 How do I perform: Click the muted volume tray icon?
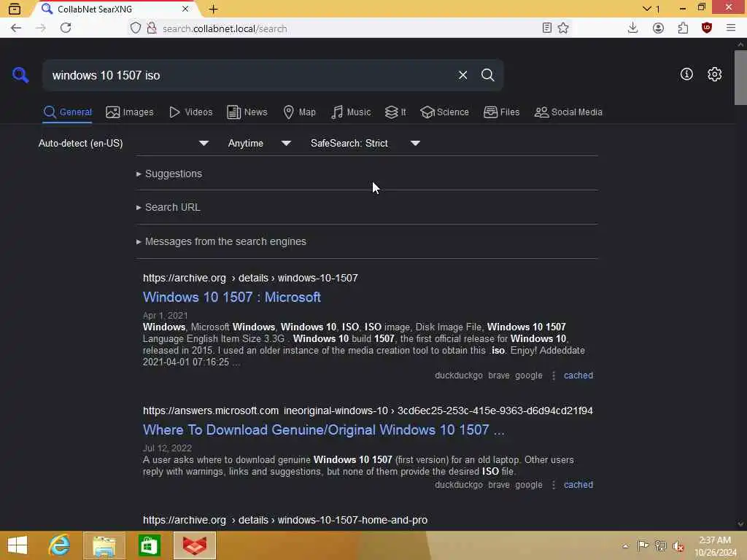[x=678, y=545]
